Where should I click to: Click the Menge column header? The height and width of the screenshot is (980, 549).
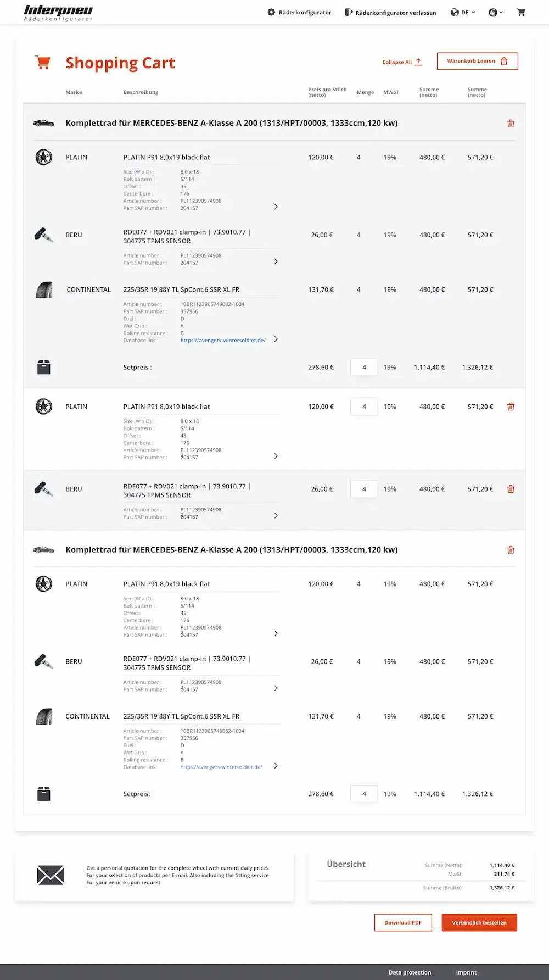pos(365,92)
